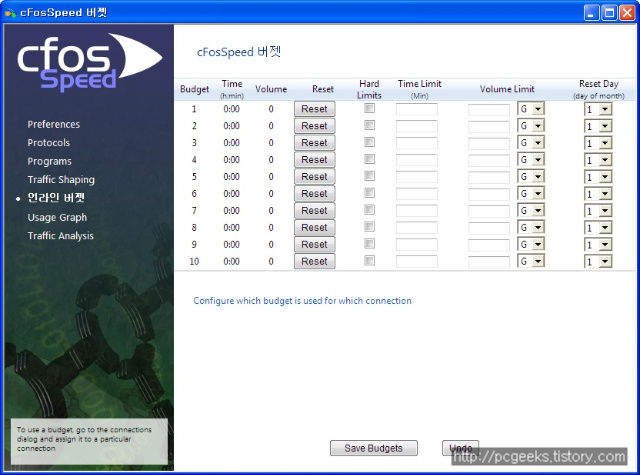Close the cFosSpeed window
The width and height of the screenshot is (640, 475).
point(627,13)
